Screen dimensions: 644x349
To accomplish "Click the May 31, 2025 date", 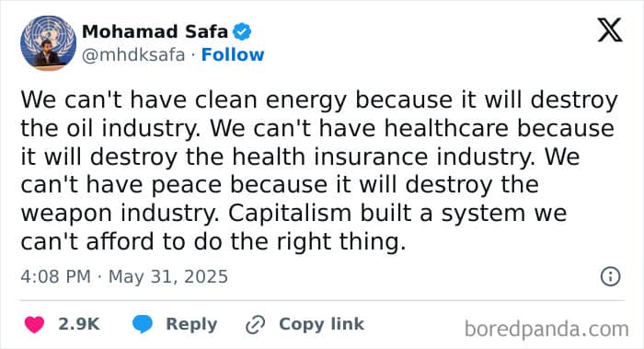I will click(x=168, y=276).
